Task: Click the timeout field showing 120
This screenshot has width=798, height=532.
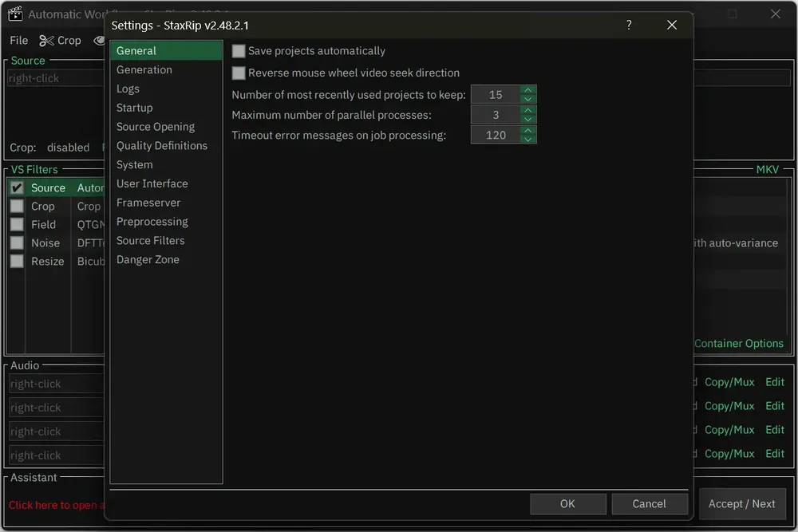Action: 496,136
